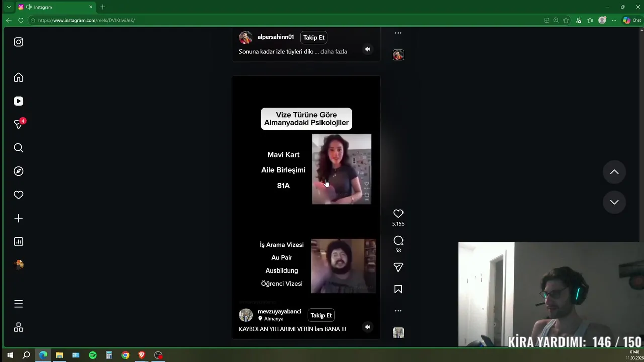Open the Favorites list icon
The height and width of the screenshot is (362, 644).
coord(590,20)
